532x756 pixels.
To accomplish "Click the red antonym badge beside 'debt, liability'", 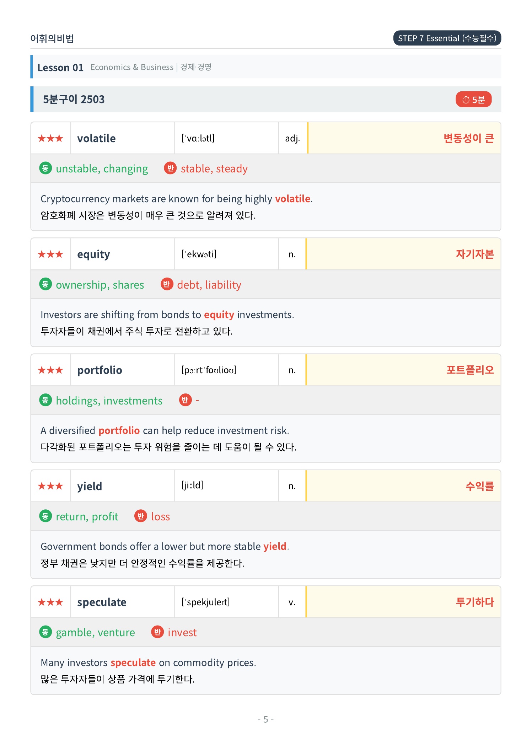I will pyautogui.click(x=166, y=284).
